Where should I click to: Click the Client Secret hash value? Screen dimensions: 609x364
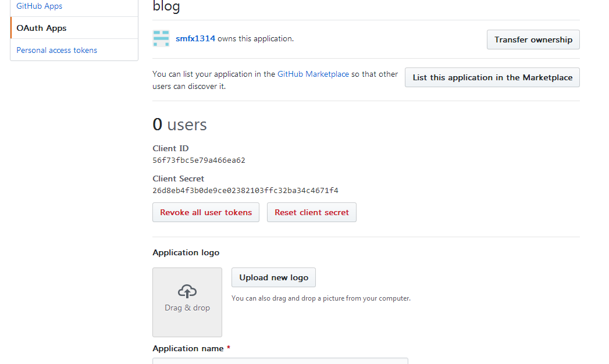[x=245, y=191]
